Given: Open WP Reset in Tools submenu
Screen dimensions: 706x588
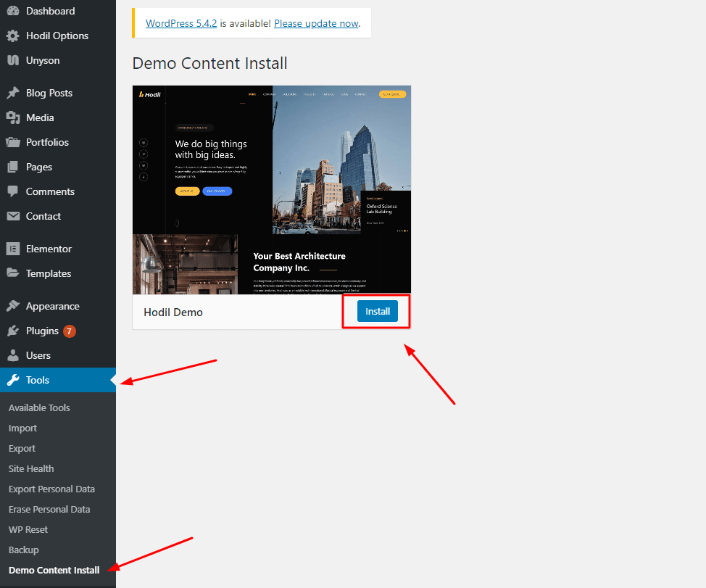Looking at the screenshot, I should [28, 529].
